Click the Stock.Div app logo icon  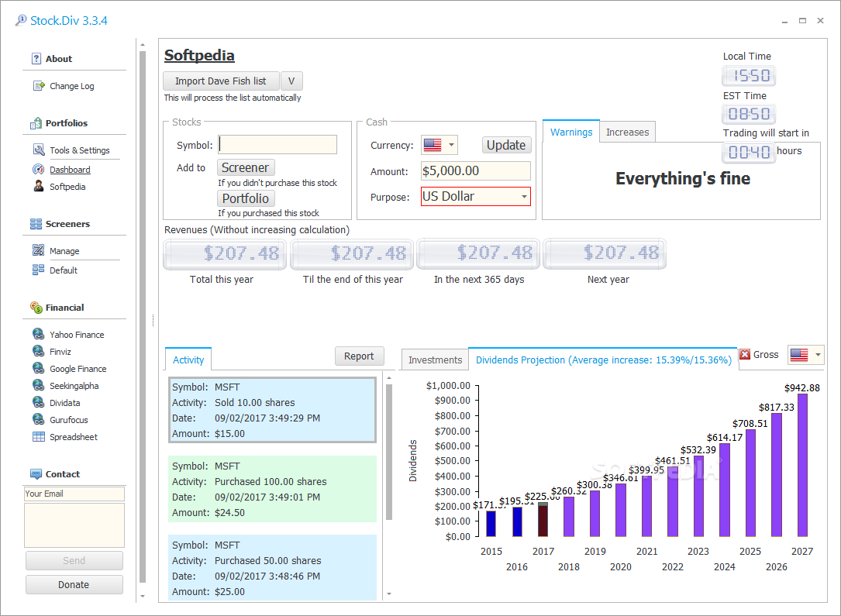point(21,20)
